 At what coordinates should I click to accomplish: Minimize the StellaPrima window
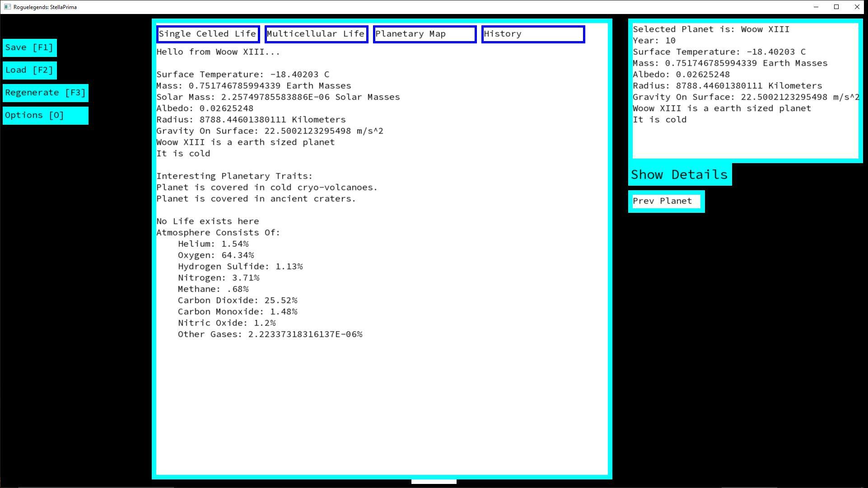click(x=816, y=7)
